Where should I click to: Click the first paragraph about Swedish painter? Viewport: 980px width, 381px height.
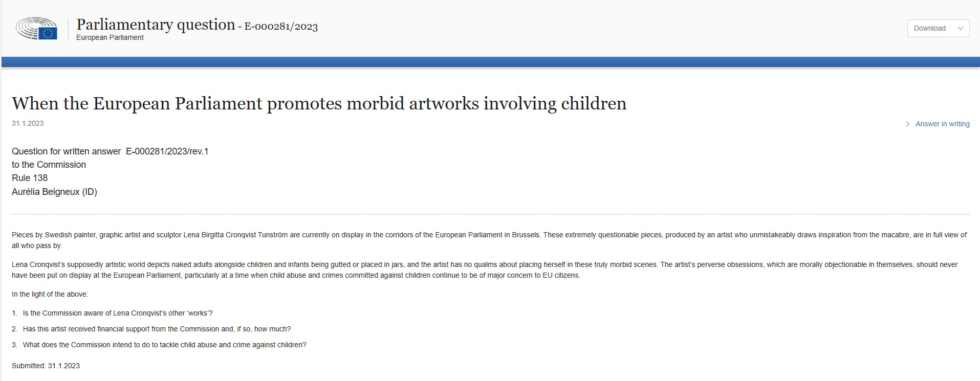tap(489, 240)
